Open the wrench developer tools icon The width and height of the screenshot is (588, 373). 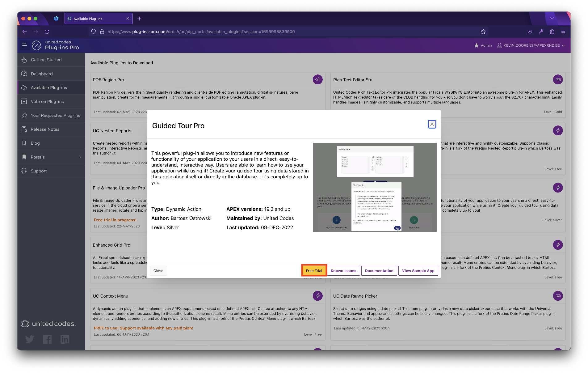pyautogui.click(x=541, y=32)
